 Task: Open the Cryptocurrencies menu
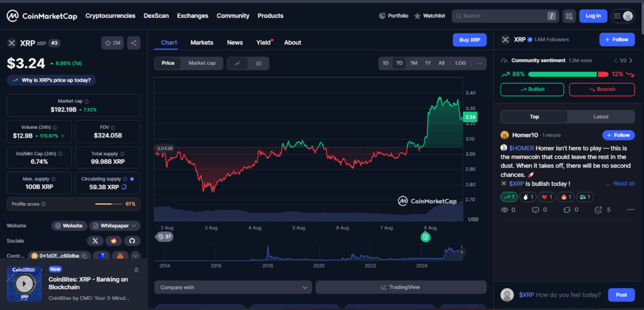pos(110,16)
